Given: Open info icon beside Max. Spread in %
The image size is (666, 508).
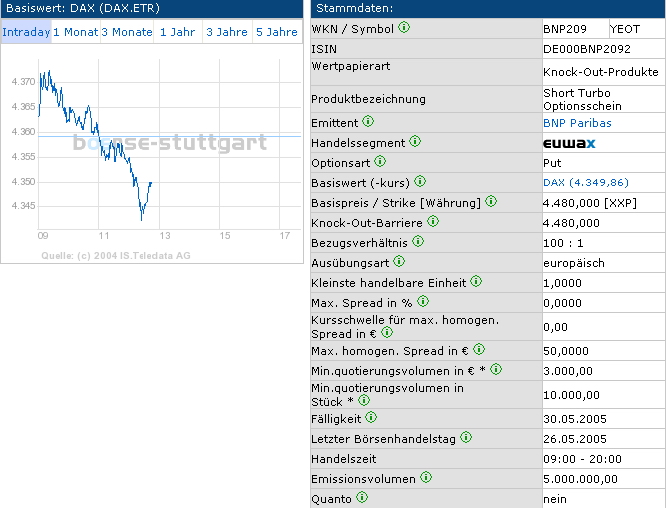Looking at the screenshot, I should pos(423,302).
